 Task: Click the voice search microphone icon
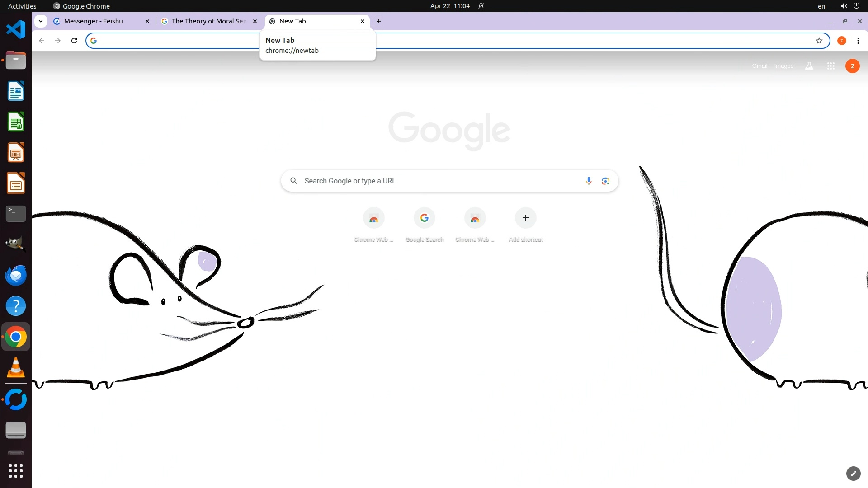coord(589,181)
